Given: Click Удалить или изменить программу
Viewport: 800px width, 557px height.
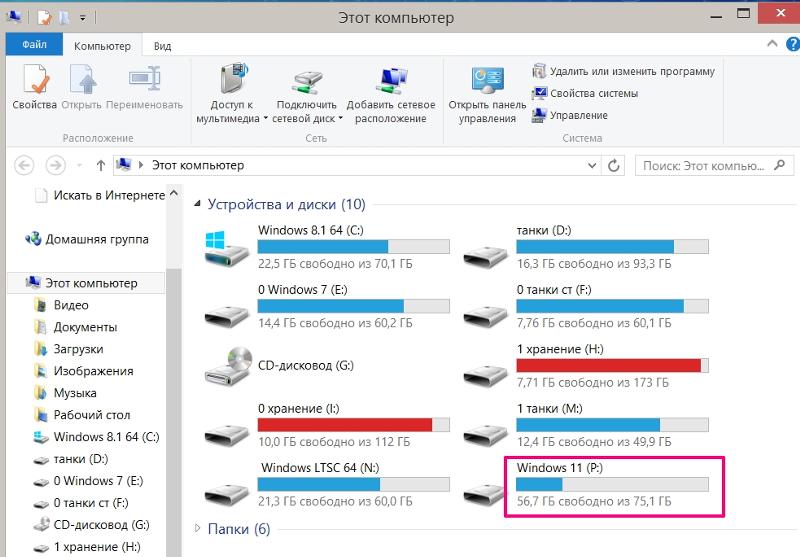Looking at the screenshot, I should pyautogui.click(x=623, y=71).
